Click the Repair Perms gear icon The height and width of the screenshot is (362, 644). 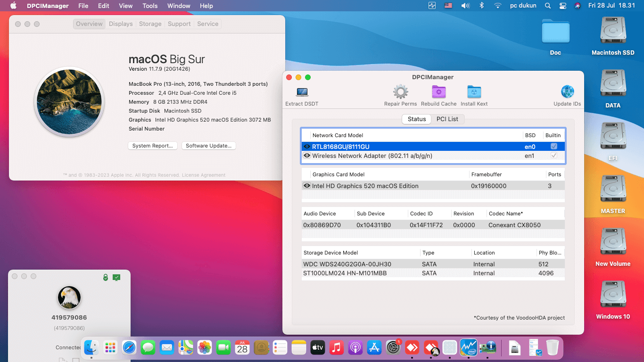[x=401, y=92]
